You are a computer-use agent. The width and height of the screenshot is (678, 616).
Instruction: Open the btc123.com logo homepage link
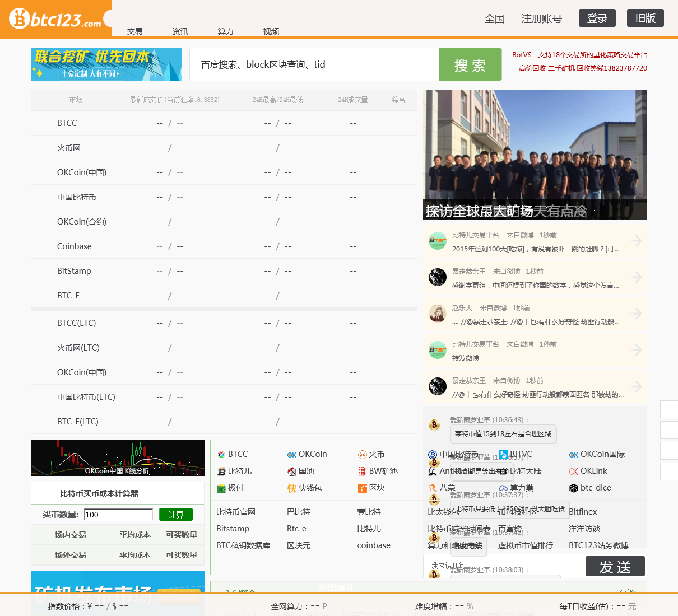coord(55,19)
